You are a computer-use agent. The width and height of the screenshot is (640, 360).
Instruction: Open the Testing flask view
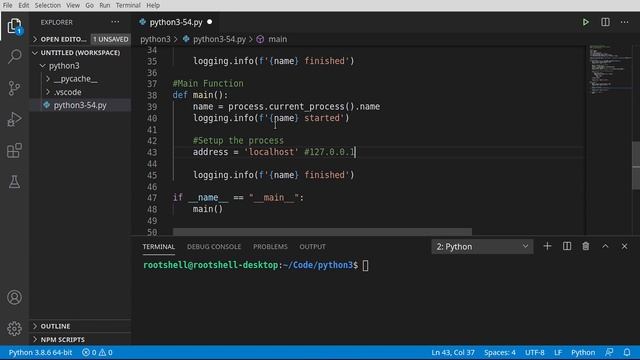(14, 182)
